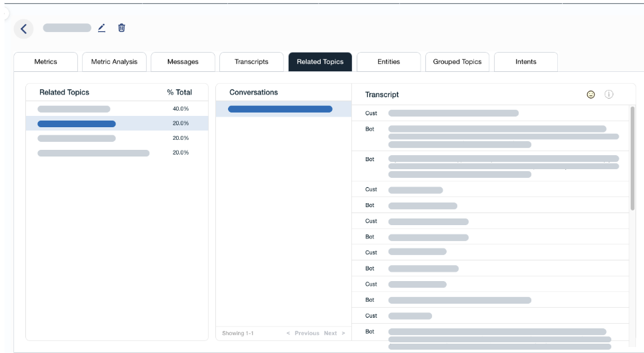Click the trash delete icon
The width and height of the screenshot is (644, 353).
click(121, 28)
